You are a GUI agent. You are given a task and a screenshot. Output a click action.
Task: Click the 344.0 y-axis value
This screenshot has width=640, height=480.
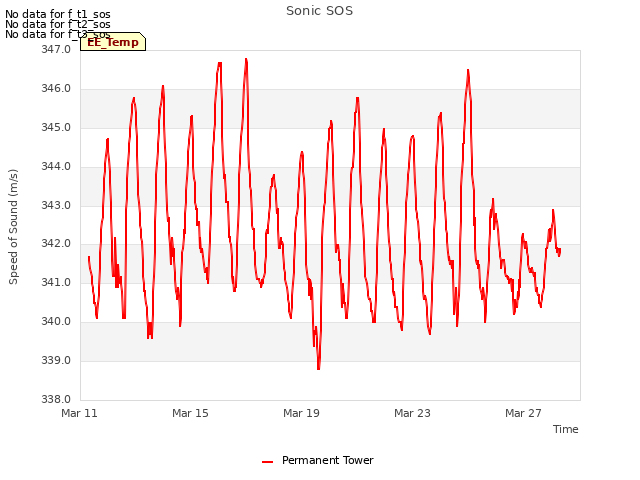pyautogui.click(x=56, y=166)
